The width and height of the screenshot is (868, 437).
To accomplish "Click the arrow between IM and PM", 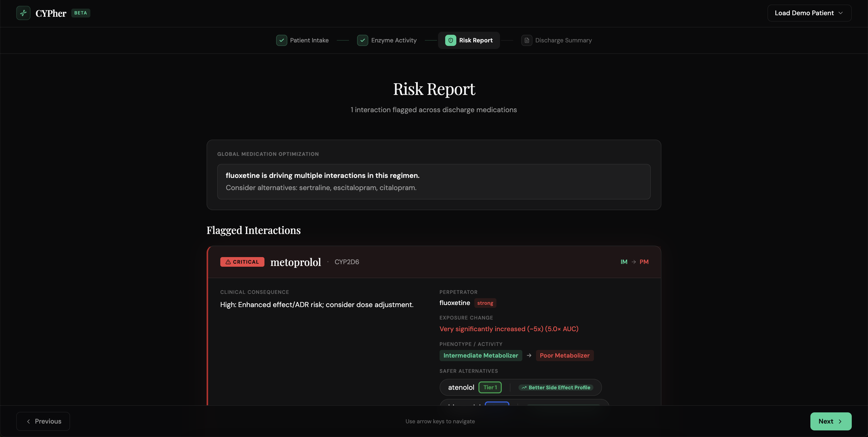I will point(633,262).
